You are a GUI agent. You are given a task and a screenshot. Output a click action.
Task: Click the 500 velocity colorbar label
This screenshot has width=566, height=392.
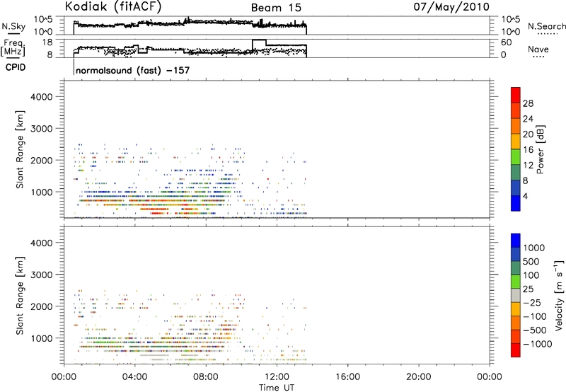pyautogui.click(x=531, y=261)
